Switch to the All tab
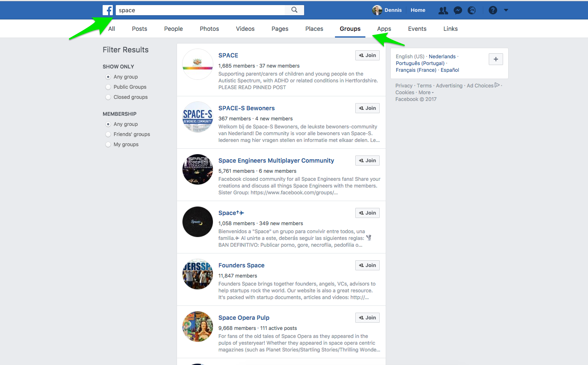This screenshot has height=365, width=588. [112, 29]
